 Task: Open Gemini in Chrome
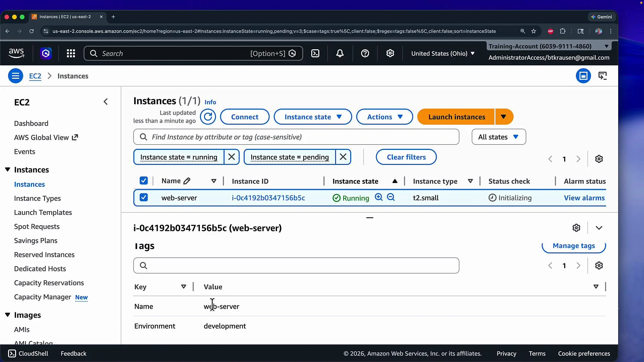pos(601,17)
